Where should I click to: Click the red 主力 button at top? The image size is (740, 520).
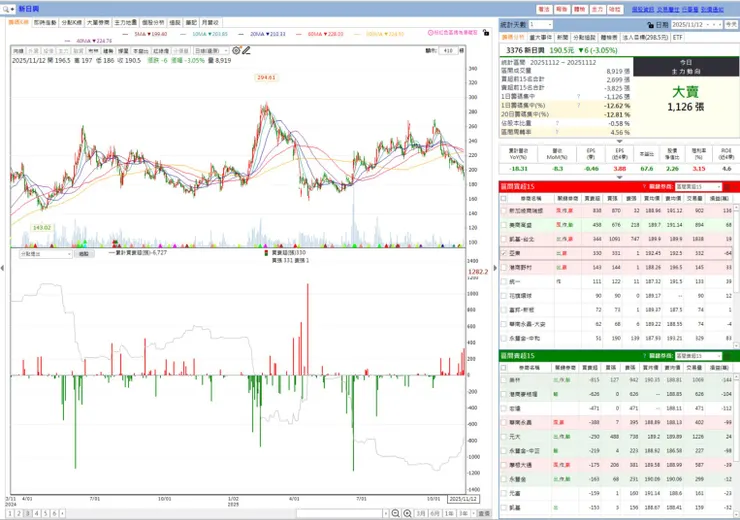597,9
